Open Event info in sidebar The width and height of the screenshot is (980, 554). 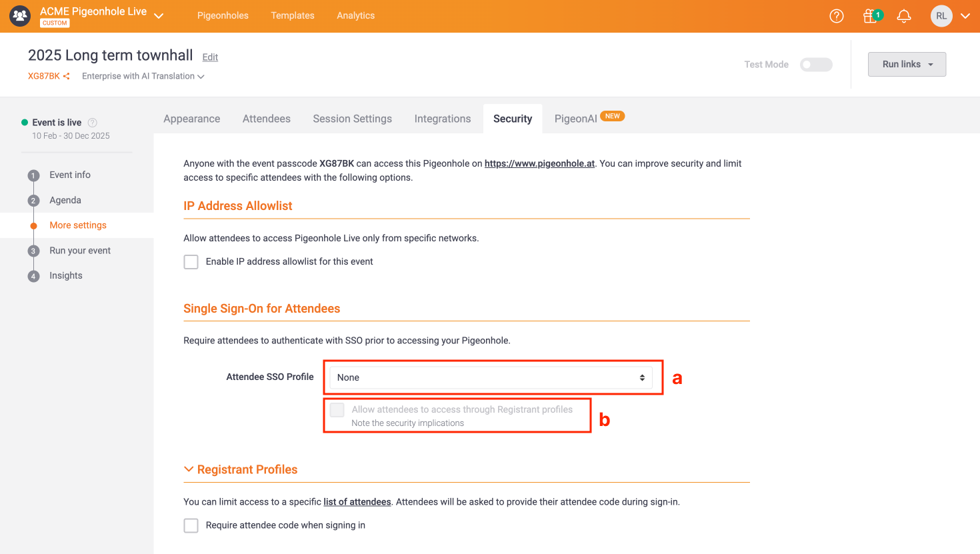coord(70,175)
